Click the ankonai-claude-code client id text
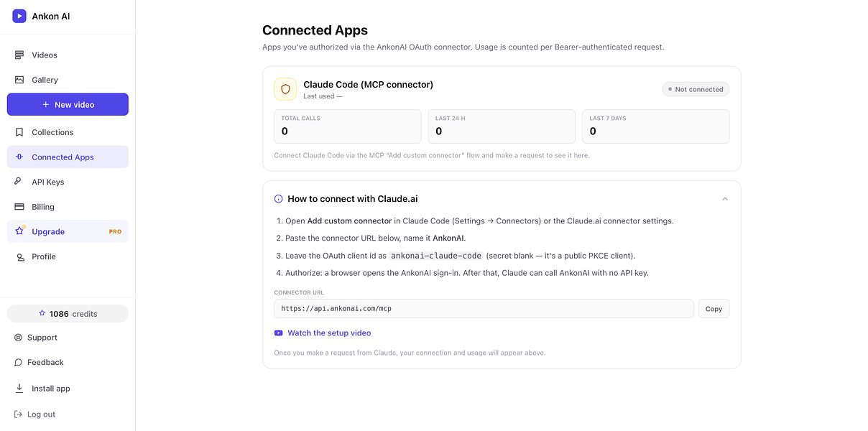 tap(436, 256)
